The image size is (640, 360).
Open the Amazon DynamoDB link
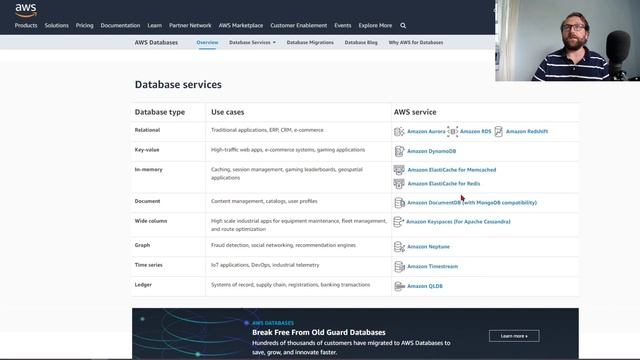tap(431, 151)
